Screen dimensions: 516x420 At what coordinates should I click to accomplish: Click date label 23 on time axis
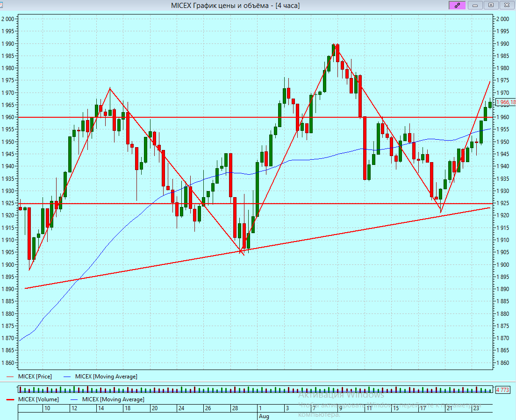click(476, 408)
